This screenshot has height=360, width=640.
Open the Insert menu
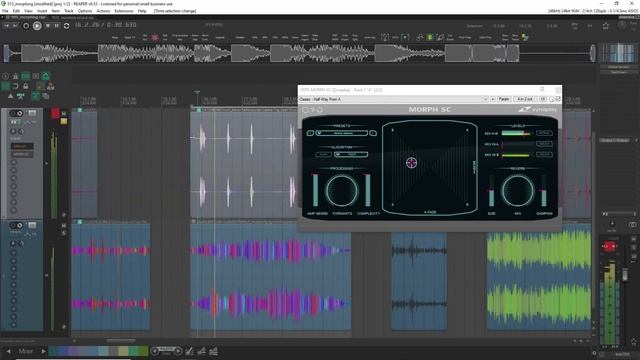pos(42,11)
